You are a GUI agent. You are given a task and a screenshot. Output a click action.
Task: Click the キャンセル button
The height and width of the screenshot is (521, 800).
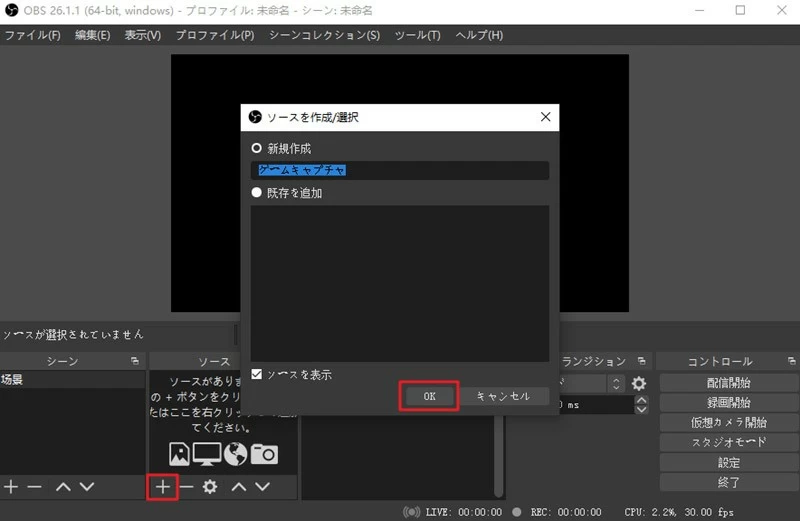pyautogui.click(x=503, y=396)
